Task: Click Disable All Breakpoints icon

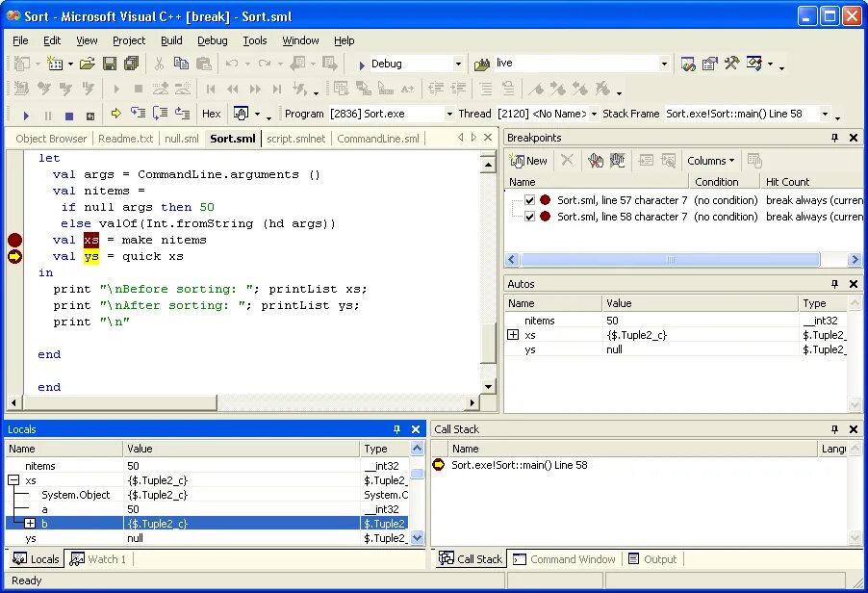Action: click(x=617, y=161)
